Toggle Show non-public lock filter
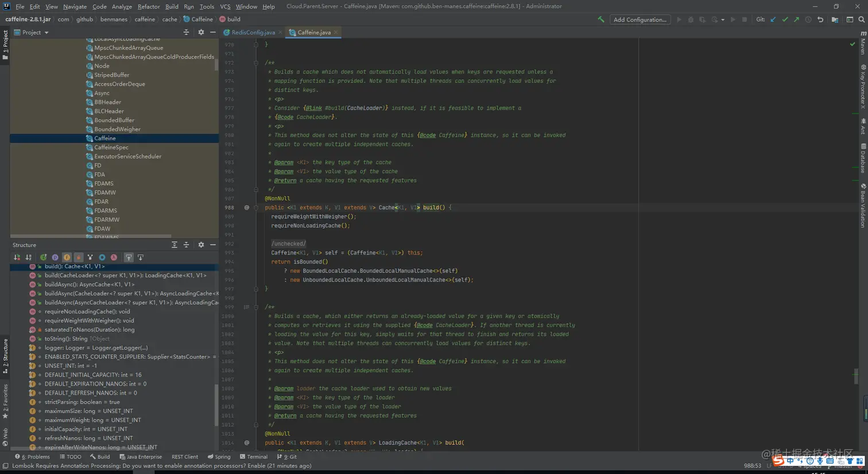This screenshot has width=868, height=474. [x=79, y=257]
